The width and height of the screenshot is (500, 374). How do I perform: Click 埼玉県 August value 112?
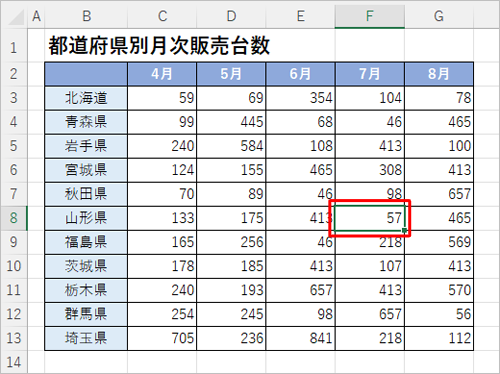point(439,338)
